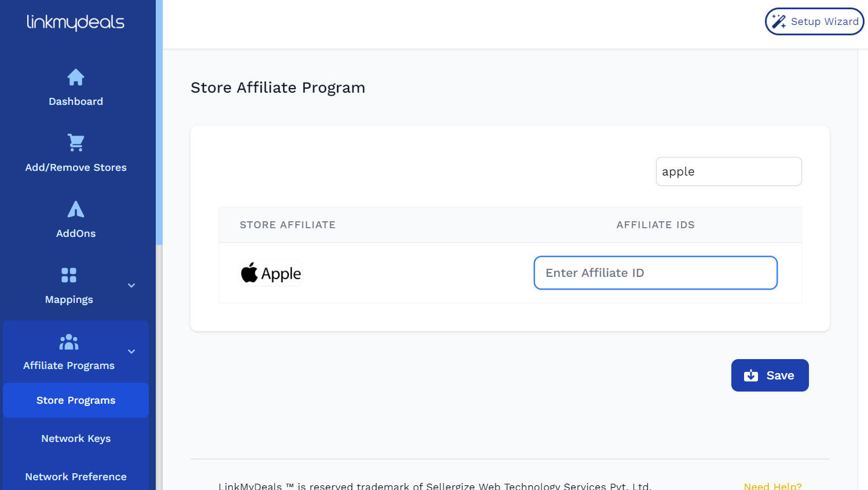Screen dimensions: 868x490
Task: Save the affiliate program settings
Action: [x=770, y=375]
